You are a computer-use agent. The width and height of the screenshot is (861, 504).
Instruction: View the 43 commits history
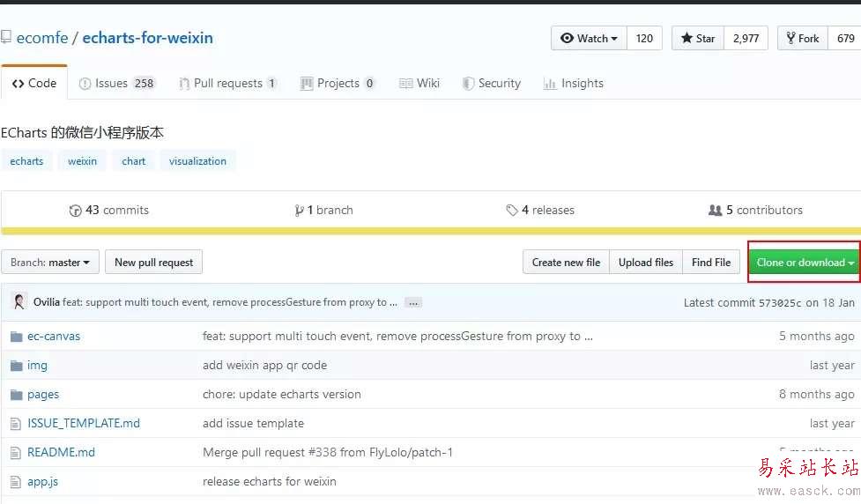[x=108, y=211]
